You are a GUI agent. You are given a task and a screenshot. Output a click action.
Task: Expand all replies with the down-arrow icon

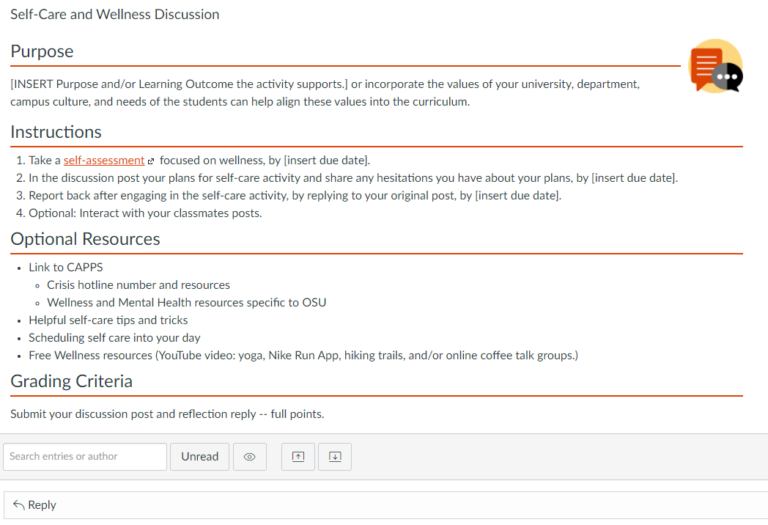(335, 457)
